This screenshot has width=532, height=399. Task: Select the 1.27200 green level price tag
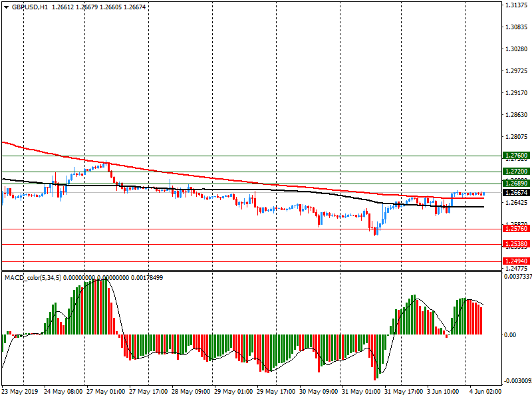[516, 172]
